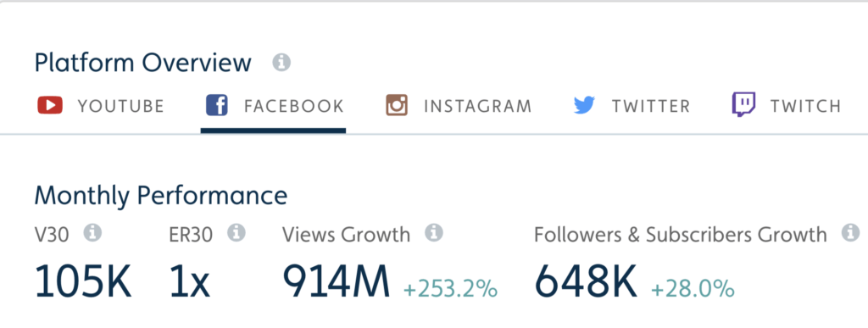Open the INSTAGRAM tab
Image resolution: width=868 pixels, height=328 pixels.
click(x=478, y=106)
